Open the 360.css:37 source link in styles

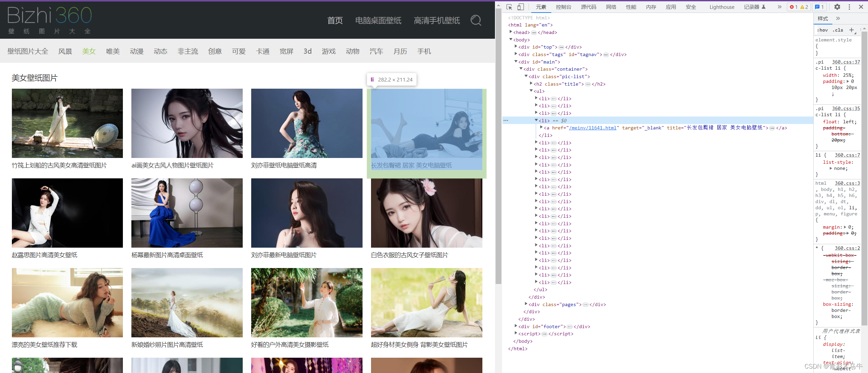coord(846,62)
